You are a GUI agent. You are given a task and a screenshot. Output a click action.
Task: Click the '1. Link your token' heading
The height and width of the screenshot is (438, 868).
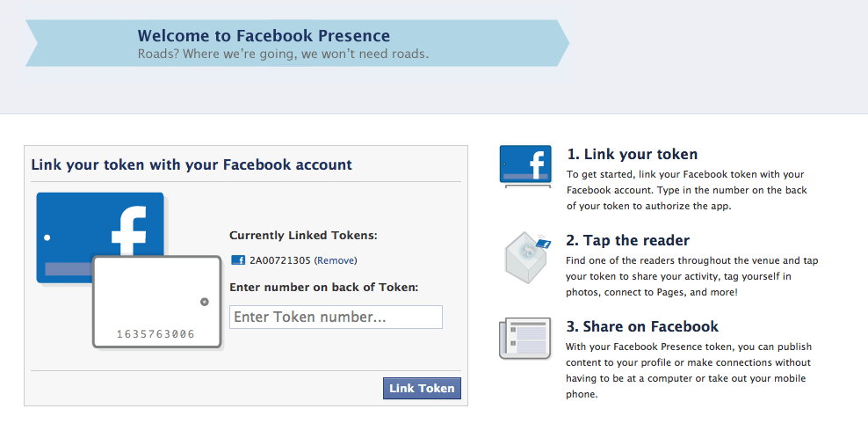(x=633, y=154)
